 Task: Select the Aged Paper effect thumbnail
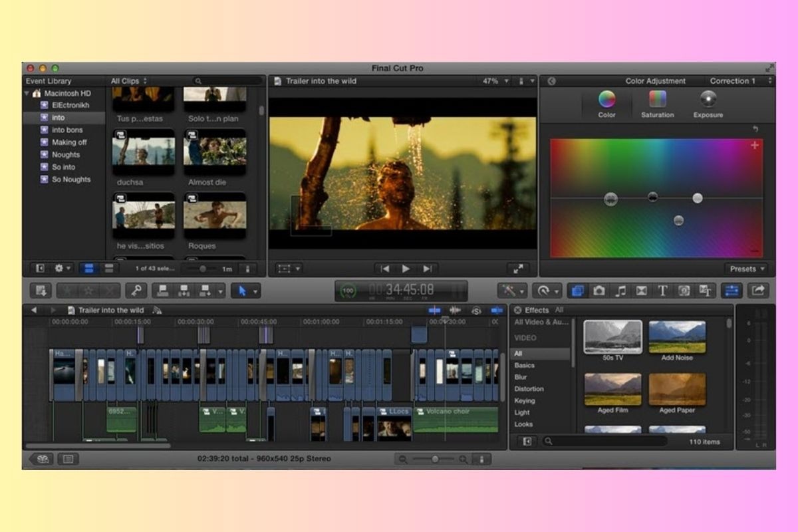tap(677, 390)
